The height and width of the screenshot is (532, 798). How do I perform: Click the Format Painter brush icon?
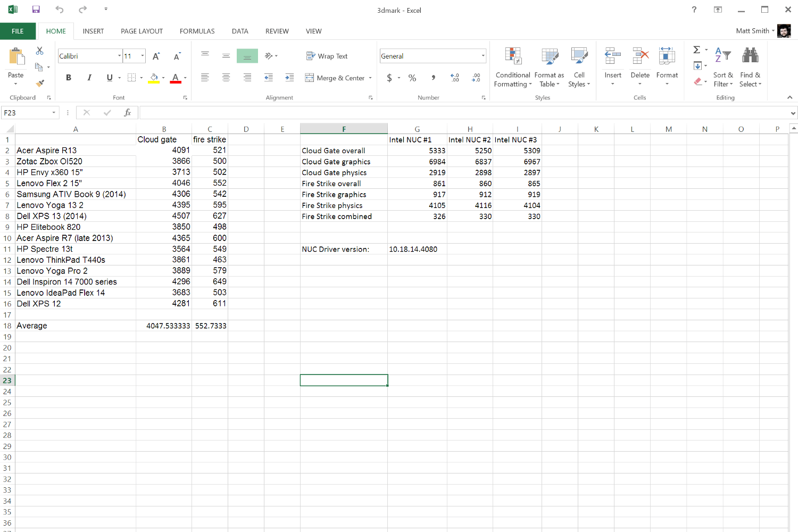(x=39, y=83)
